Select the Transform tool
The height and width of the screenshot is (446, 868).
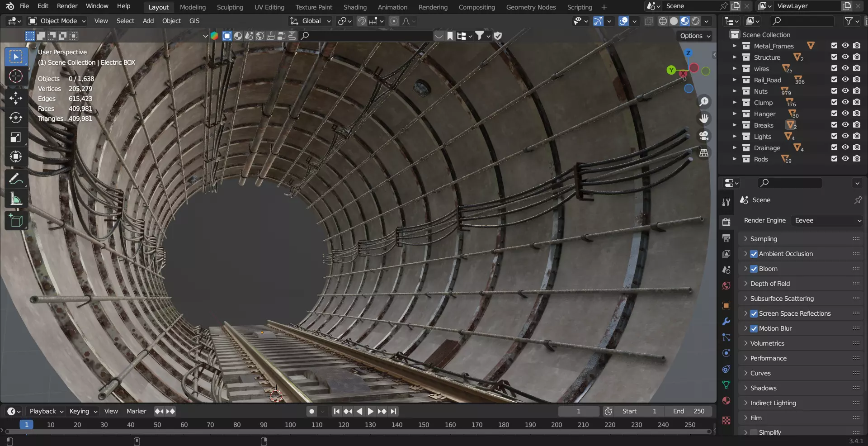click(x=16, y=157)
